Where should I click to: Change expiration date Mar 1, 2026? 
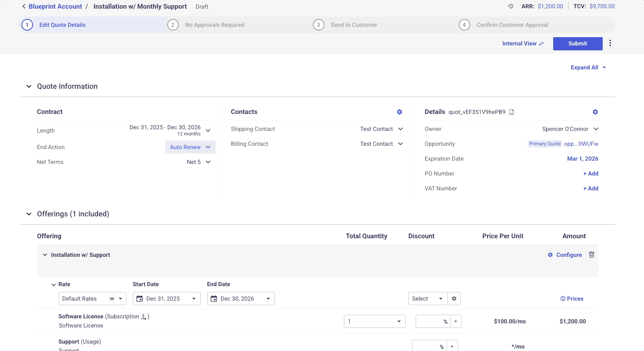point(582,159)
